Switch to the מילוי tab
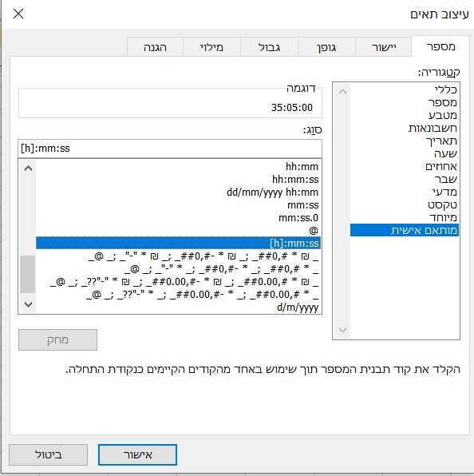Image resolution: width=474 pixels, height=476 pixels. [211, 47]
